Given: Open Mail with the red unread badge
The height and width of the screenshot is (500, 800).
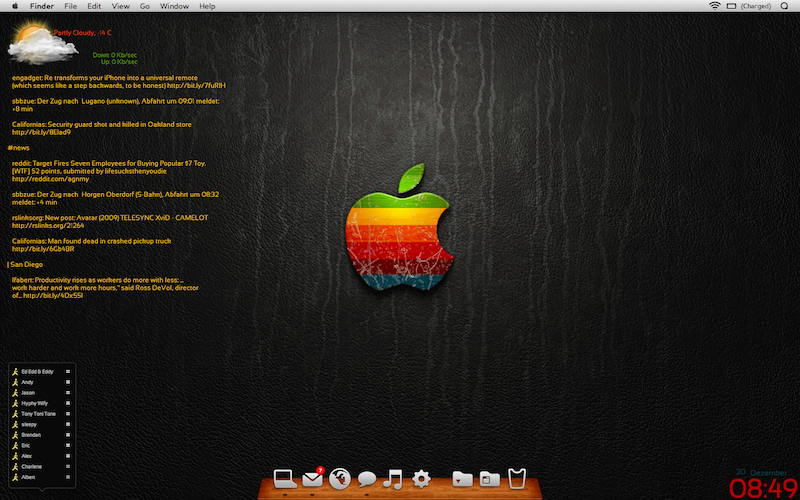Looking at the screenshot, I should click(313, 478).
